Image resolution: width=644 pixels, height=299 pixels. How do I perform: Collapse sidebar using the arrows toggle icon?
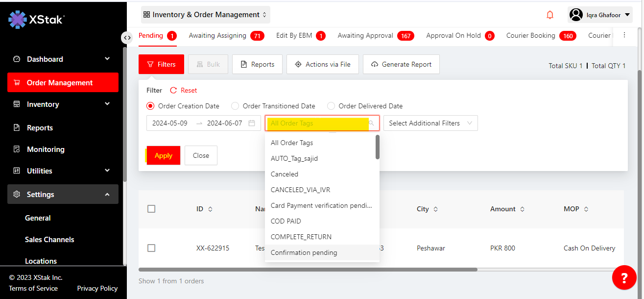click(x=127, y=38)
